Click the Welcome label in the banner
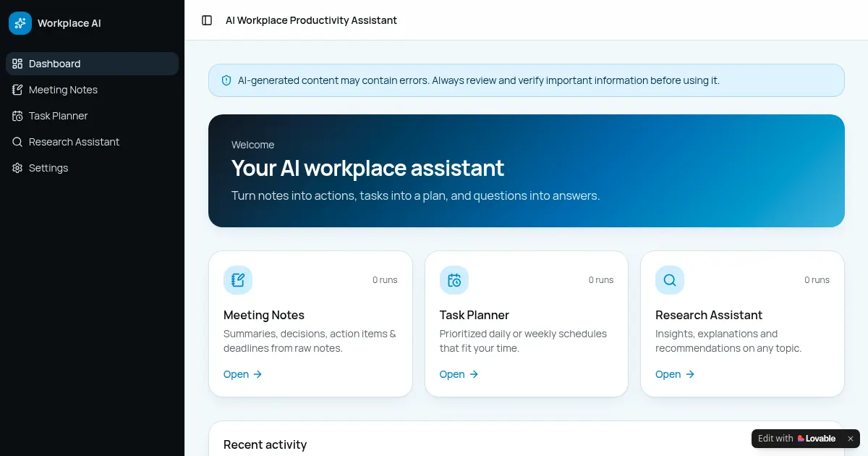The width and height of the screenshot is (868, 456). (253, 145)
